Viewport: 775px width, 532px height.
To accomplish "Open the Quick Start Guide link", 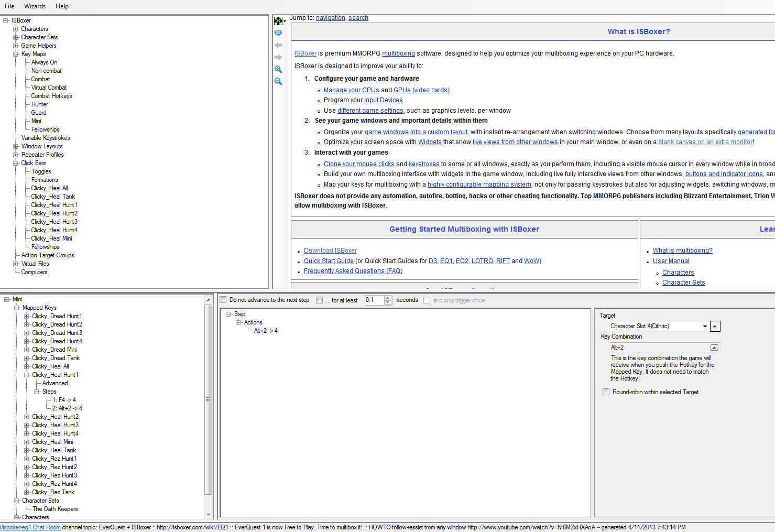I will click(329, 261).
